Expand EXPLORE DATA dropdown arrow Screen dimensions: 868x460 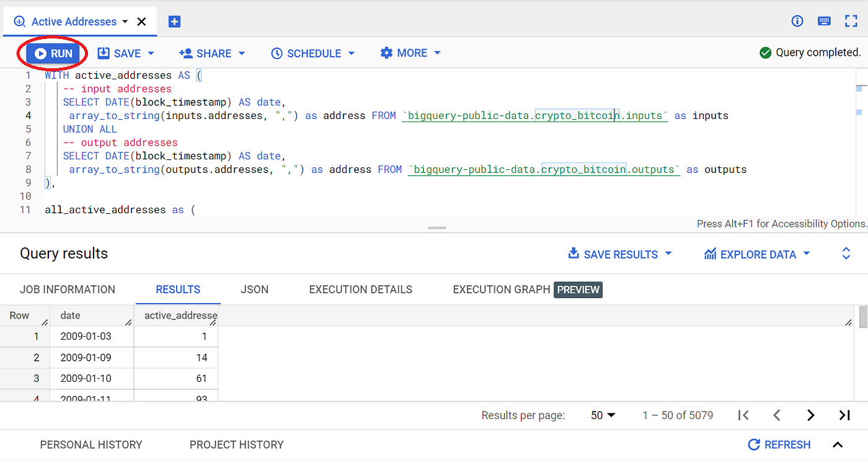(x=807, y=254)
